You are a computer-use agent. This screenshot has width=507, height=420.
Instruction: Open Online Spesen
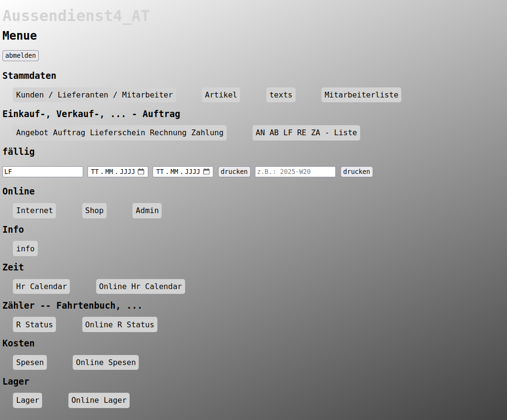[x=106, y=363]
